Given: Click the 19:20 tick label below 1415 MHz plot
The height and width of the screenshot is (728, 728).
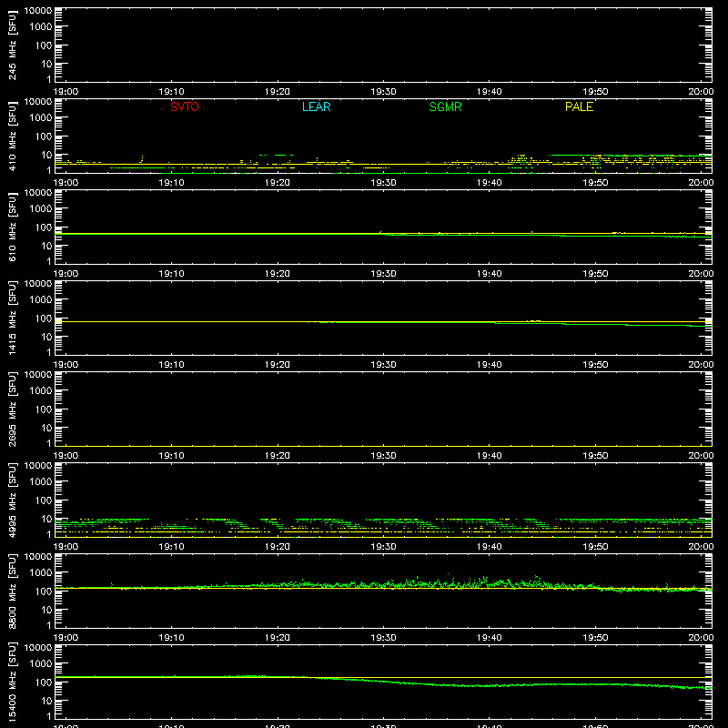Looking at the screenshot, I should pos(278,365).
